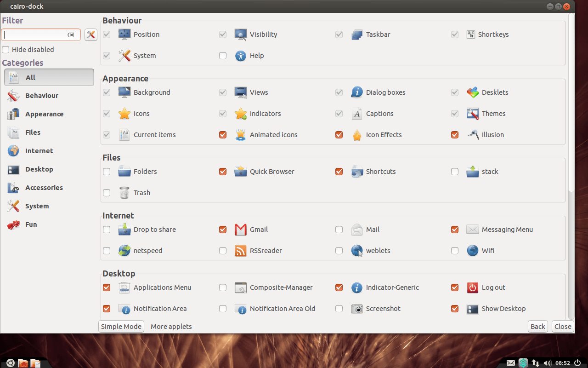
Task: Open the volume indicator in the panel
Action: pos(547,363)
